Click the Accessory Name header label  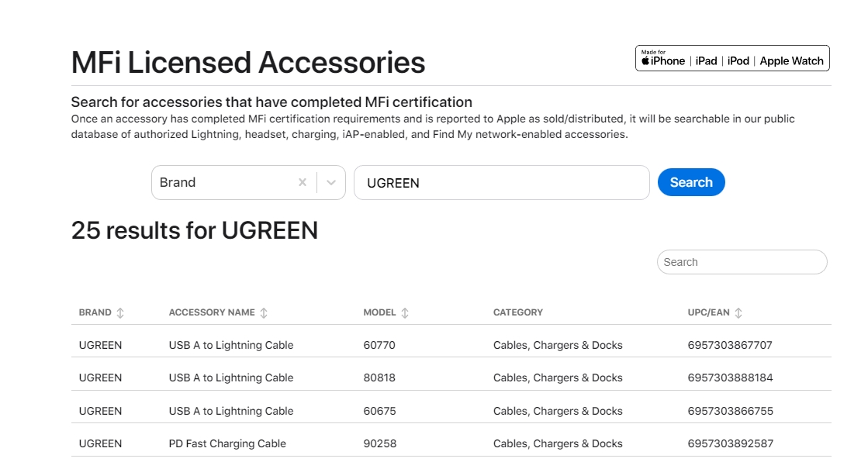212,312
